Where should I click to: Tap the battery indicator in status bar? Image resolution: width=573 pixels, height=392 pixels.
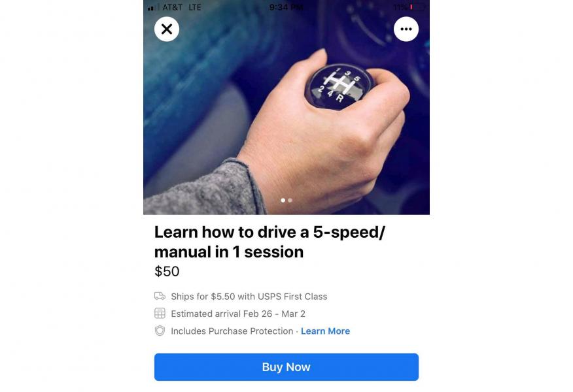click(418, 7)
